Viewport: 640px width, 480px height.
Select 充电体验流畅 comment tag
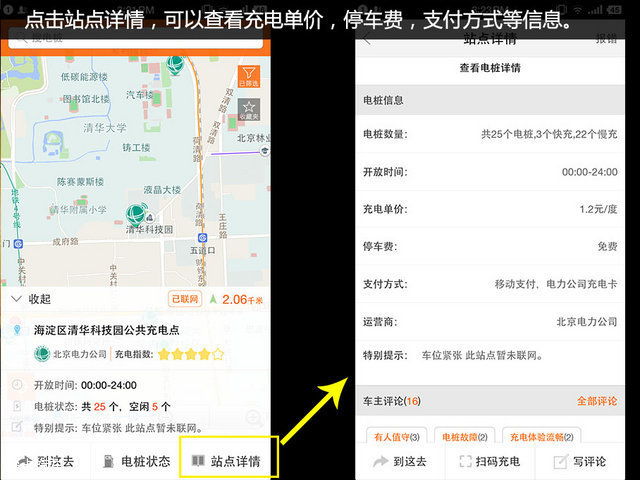(x=541, y=436)
